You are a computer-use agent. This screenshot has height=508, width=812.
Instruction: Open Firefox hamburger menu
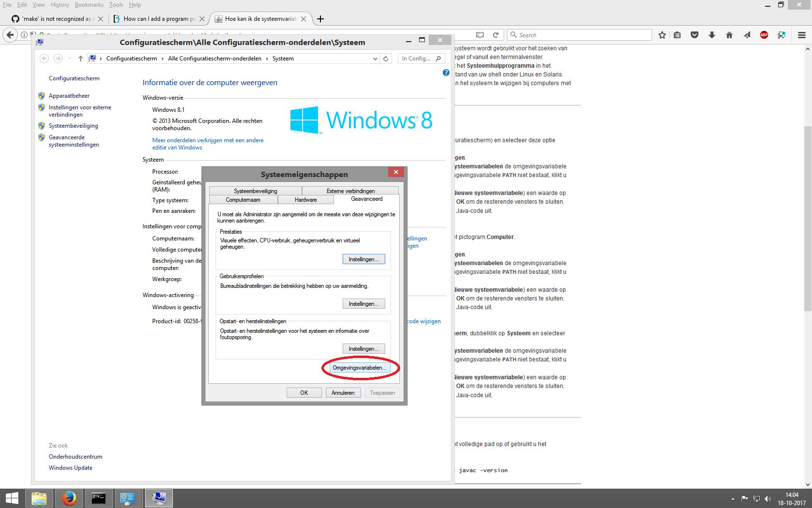tap(802, 35)
